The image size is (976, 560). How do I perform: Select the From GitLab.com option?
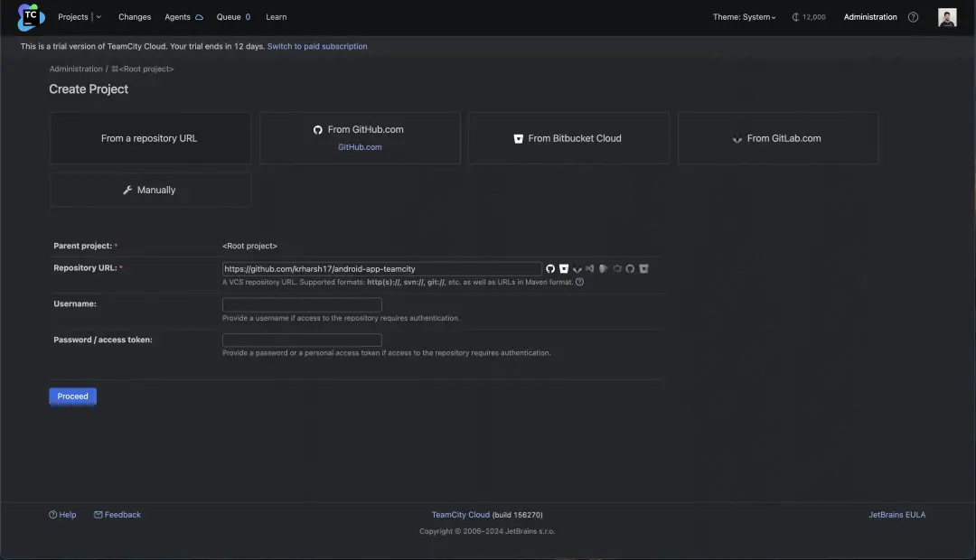click(778, 138)
